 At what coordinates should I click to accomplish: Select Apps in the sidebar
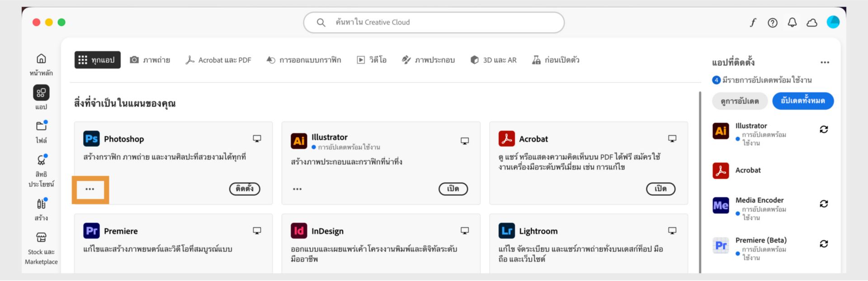(x=41, y=98)
